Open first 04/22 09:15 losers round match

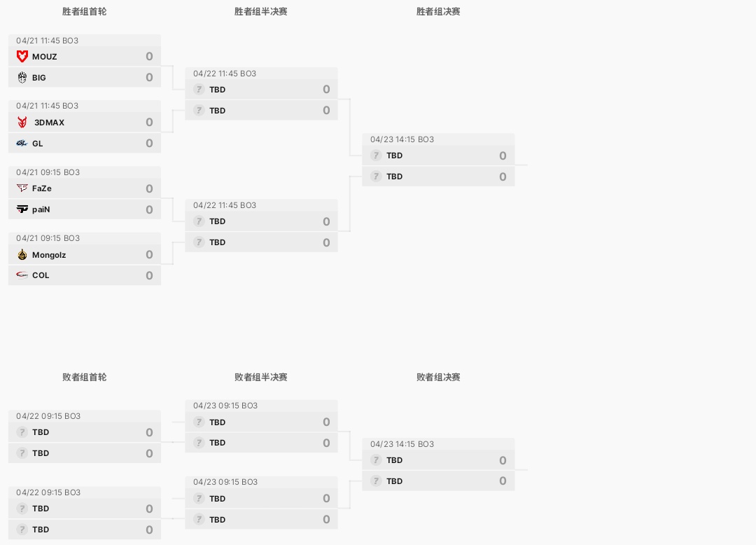pos(85,436)
